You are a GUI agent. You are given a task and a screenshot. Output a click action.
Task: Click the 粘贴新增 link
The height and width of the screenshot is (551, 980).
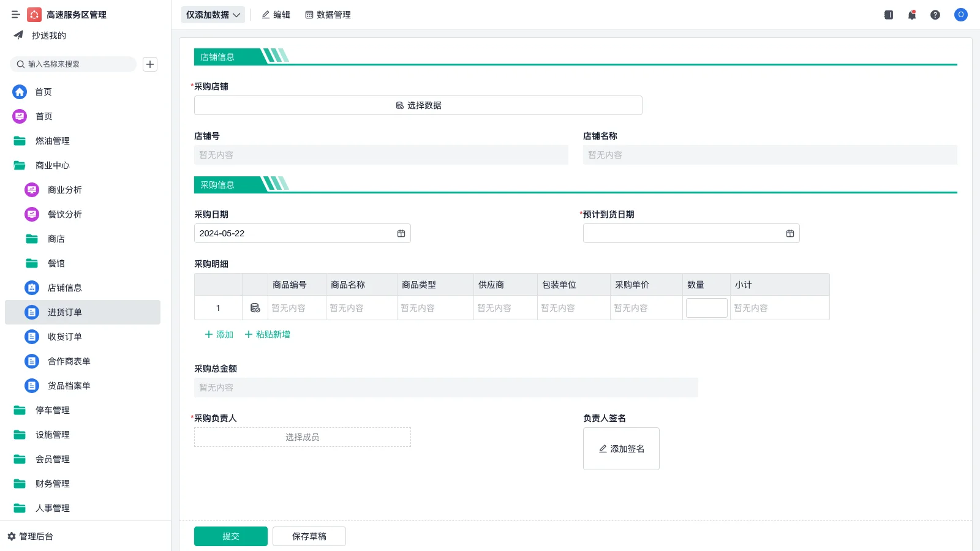pyautogui.click(x=267, y=334)
